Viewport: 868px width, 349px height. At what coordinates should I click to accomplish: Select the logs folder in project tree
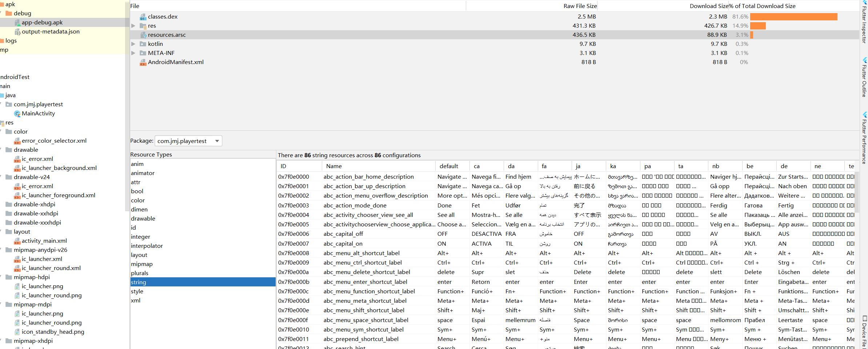coord(11,41)
